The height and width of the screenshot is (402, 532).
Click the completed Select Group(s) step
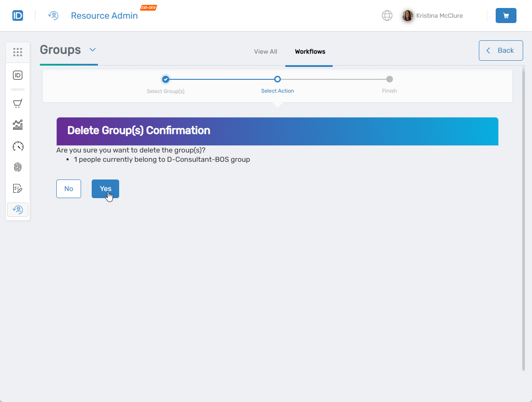tap(165, 79)
